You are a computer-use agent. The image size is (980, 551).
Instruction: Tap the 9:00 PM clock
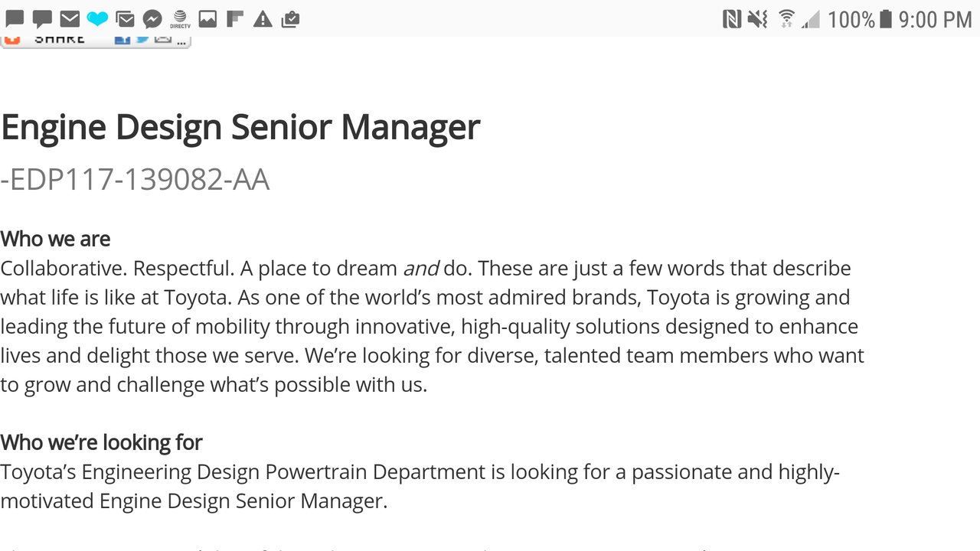935,19
